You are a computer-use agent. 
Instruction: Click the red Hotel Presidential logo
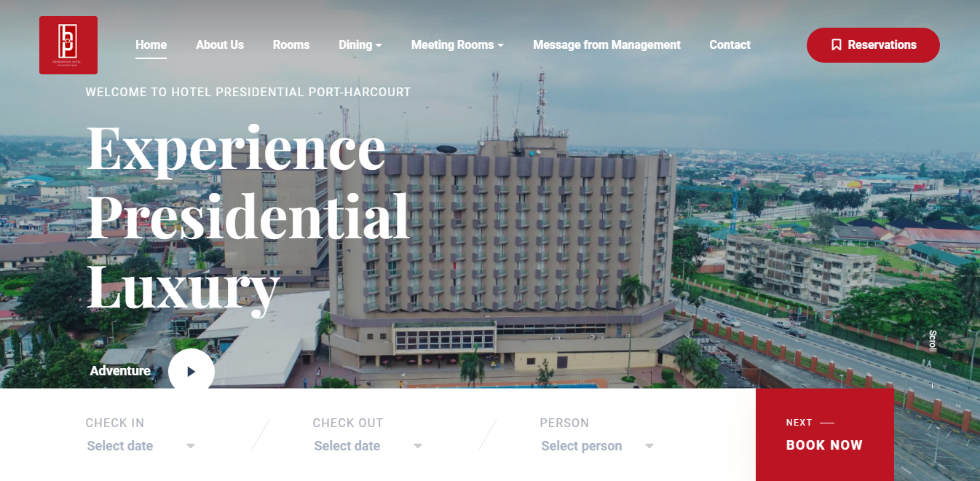coord(68,45)
